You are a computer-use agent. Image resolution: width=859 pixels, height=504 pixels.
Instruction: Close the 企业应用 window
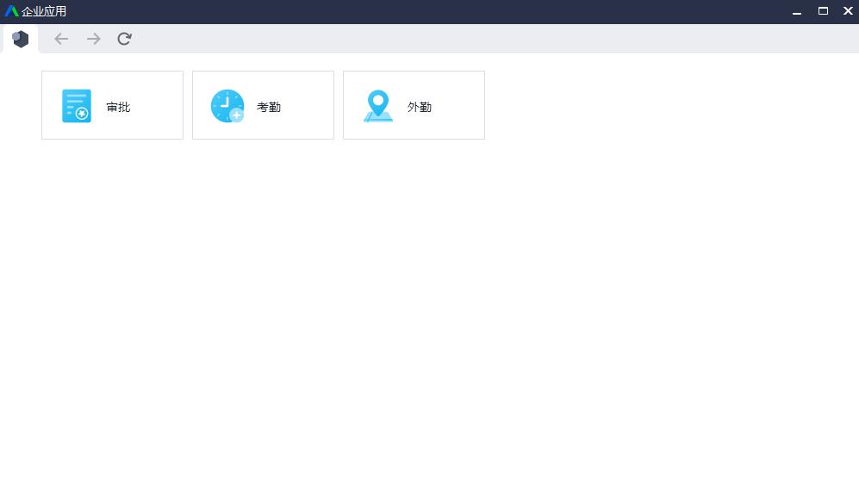847,10
